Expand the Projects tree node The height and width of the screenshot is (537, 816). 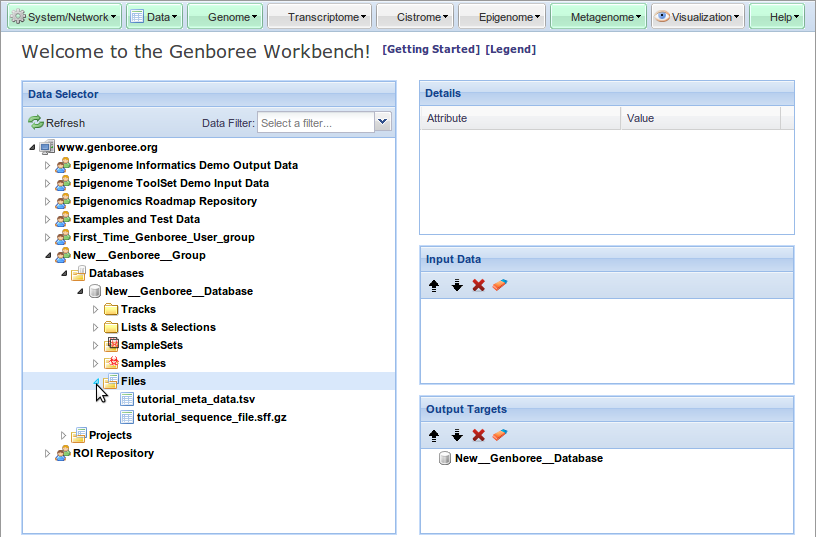pos(64,436)
